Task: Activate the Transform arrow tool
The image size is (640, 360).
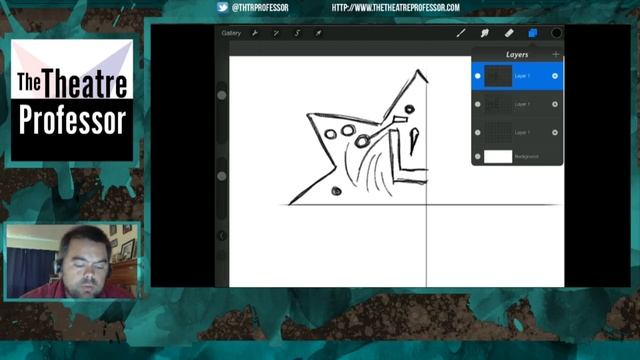Action: coord(318,33)
